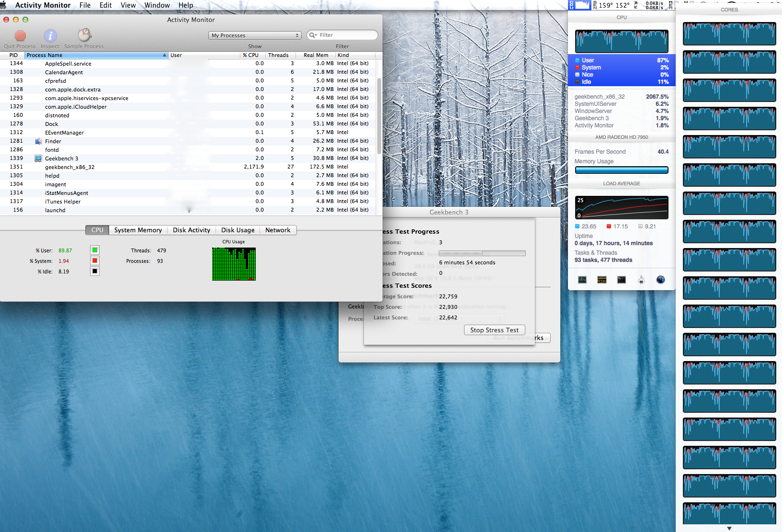
Task: Sort by the Real Mem column header
Action: [x=316, y=55]
